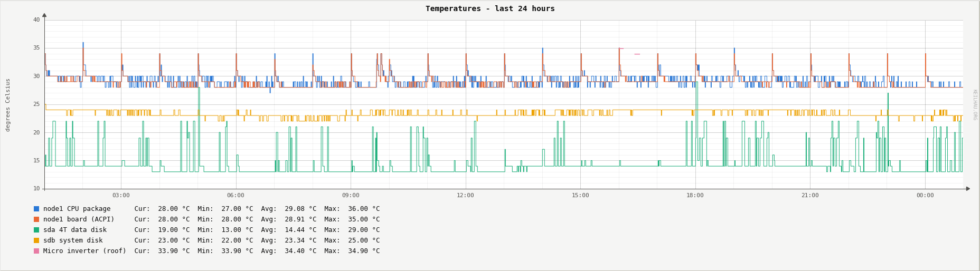The height and width of the screenshot is (271, 980).
Task: Click the yellow sdb system disk swatch
Action: click(36, 240)
